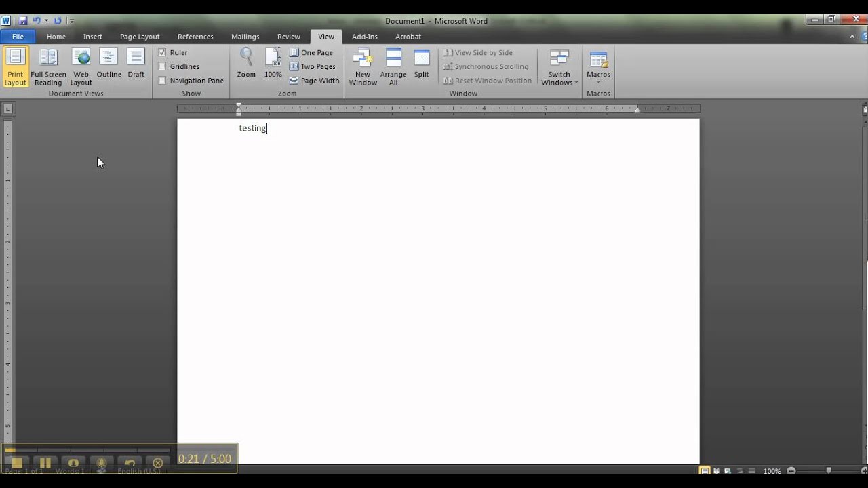Switch to Print Layout view in ribbon
Screen dimensions: 868x488
(x=15, y=67)
